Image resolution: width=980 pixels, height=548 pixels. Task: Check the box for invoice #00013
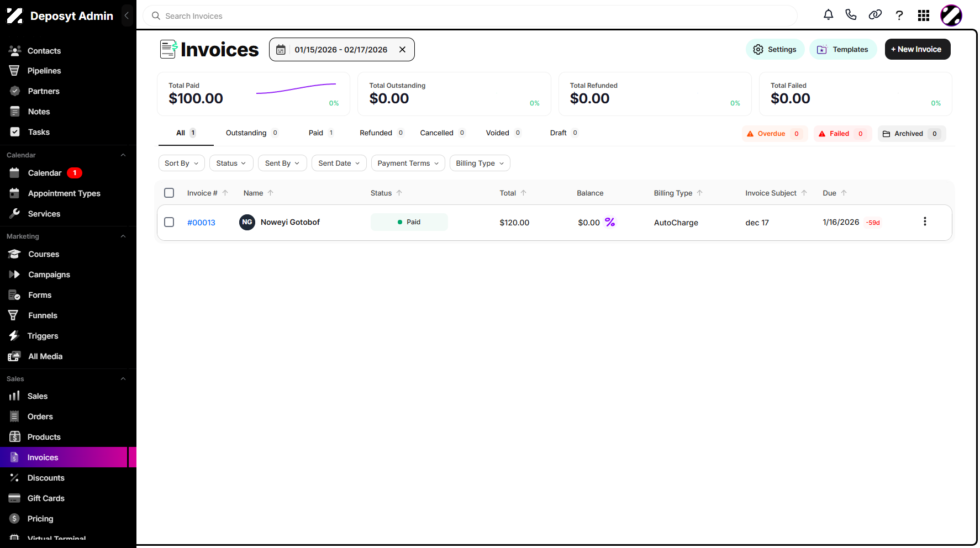point(169,222)
